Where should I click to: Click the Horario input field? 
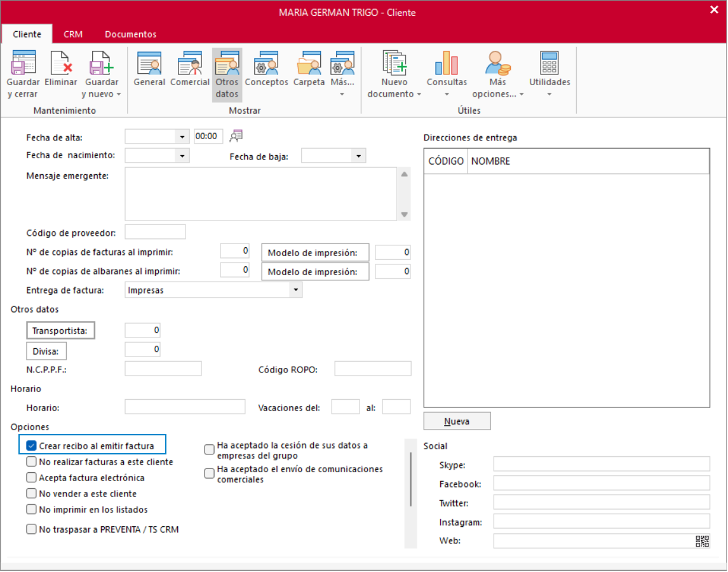click(x=185, y=407)
